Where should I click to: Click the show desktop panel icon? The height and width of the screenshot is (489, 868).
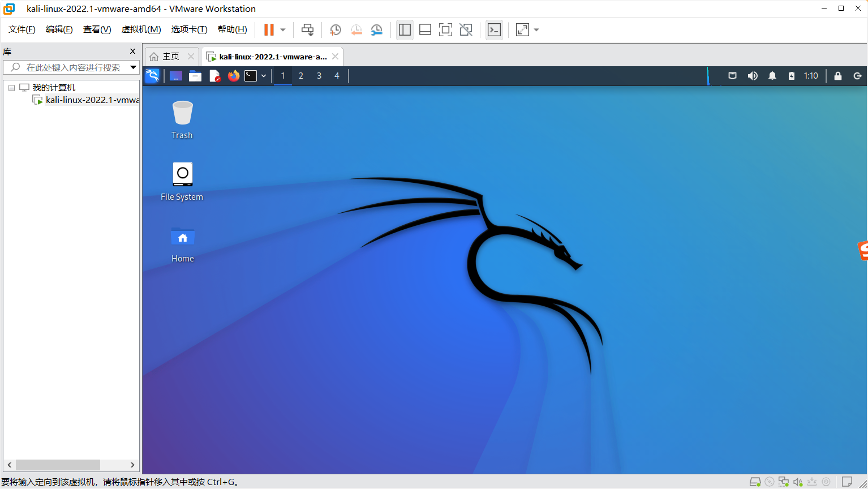click(x=176, y=76)
